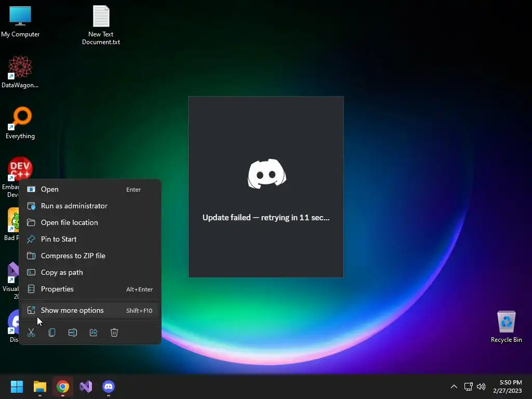
Task: Select Pin to Start entry
Action: 90,239
